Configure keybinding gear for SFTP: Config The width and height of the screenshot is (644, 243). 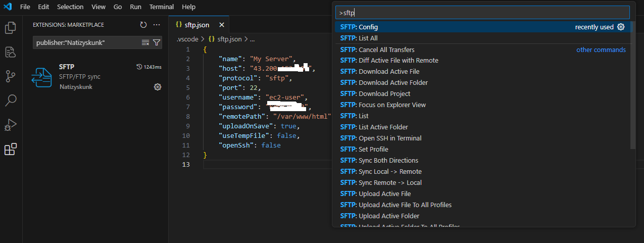[621, 27]
